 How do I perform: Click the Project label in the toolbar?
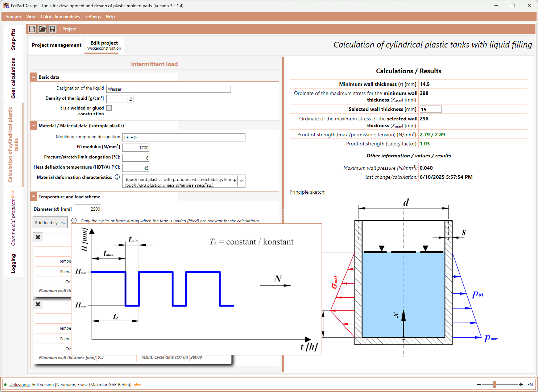coord(69,29)
